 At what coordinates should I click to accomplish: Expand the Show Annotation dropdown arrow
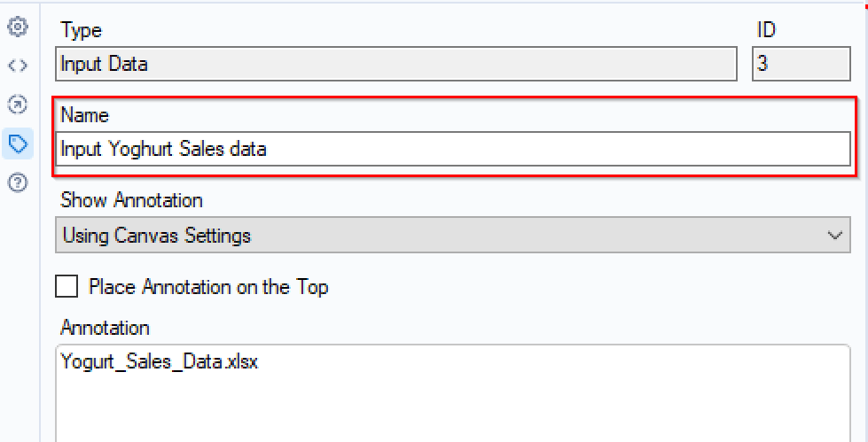coord(834,237)
